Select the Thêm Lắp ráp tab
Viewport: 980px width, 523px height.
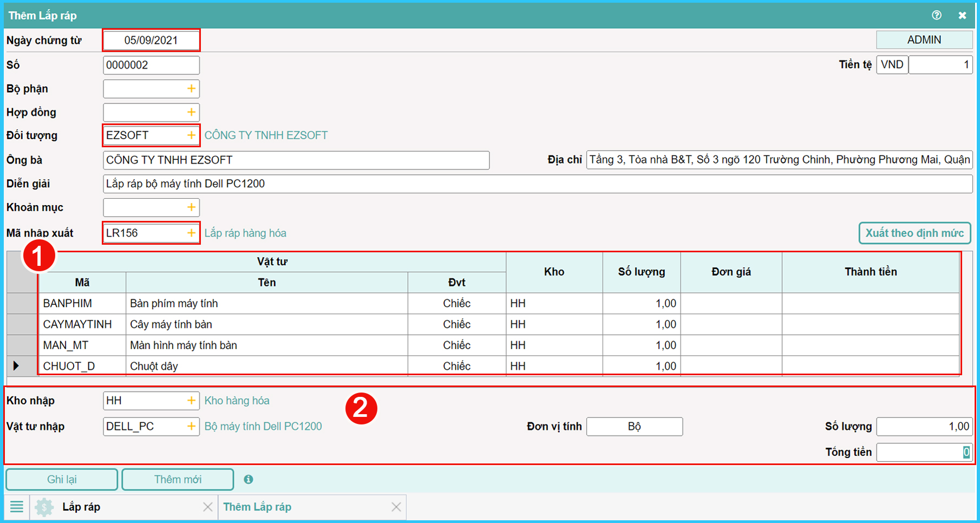(257, 507)
